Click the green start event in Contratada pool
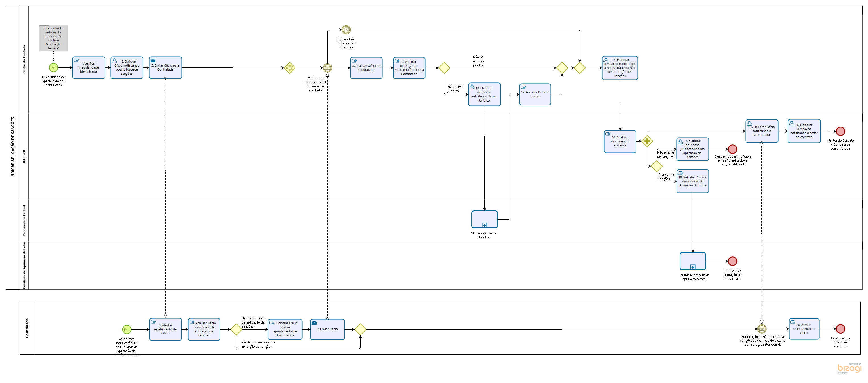The width and height of the screenshot is (868, 383). coord(127,329)
